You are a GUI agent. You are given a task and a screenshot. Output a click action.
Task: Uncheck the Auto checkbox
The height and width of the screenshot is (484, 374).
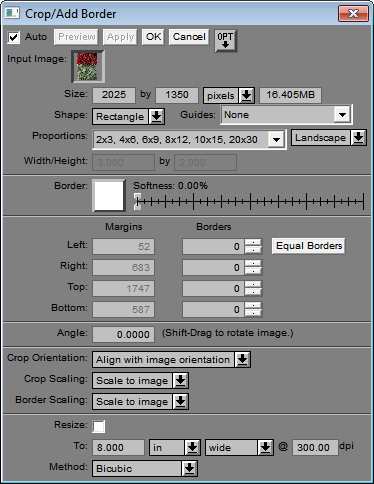(14, 37)
